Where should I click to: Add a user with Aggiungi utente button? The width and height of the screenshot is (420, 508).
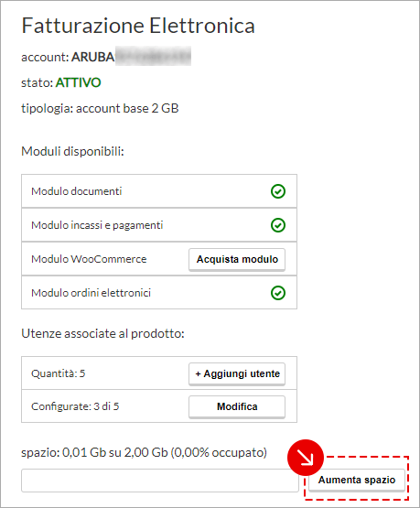pyautogui.click(x=237, y=373)
